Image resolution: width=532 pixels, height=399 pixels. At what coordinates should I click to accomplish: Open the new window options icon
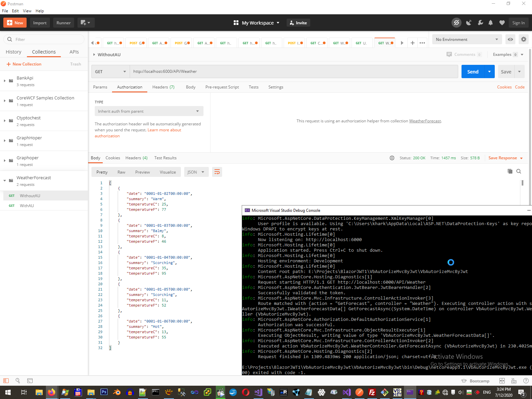[86, 23]
